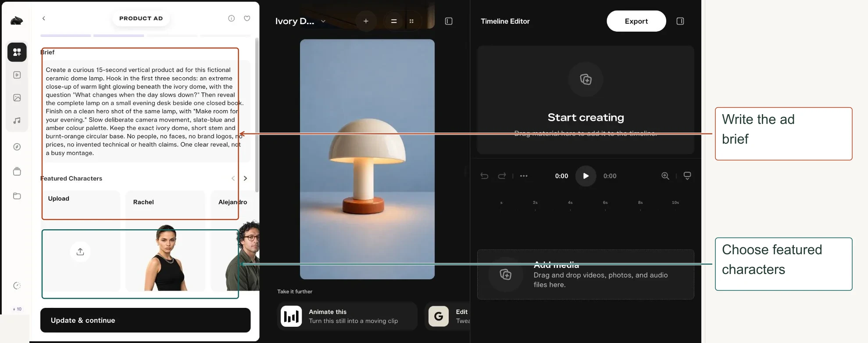Favorite Product Ad with the heart icon
Viewport: 868px width, 343px height.
[247, 18]
